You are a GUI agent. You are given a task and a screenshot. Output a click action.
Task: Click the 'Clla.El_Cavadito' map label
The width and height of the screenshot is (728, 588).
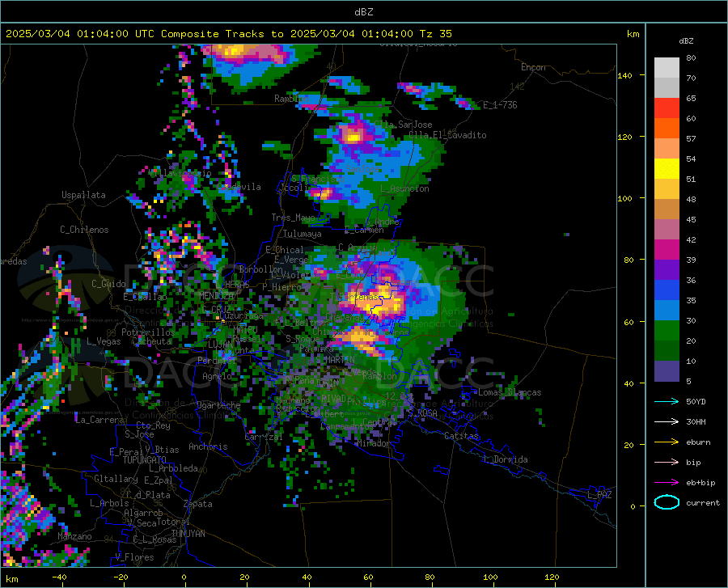[x=447, y=135]
